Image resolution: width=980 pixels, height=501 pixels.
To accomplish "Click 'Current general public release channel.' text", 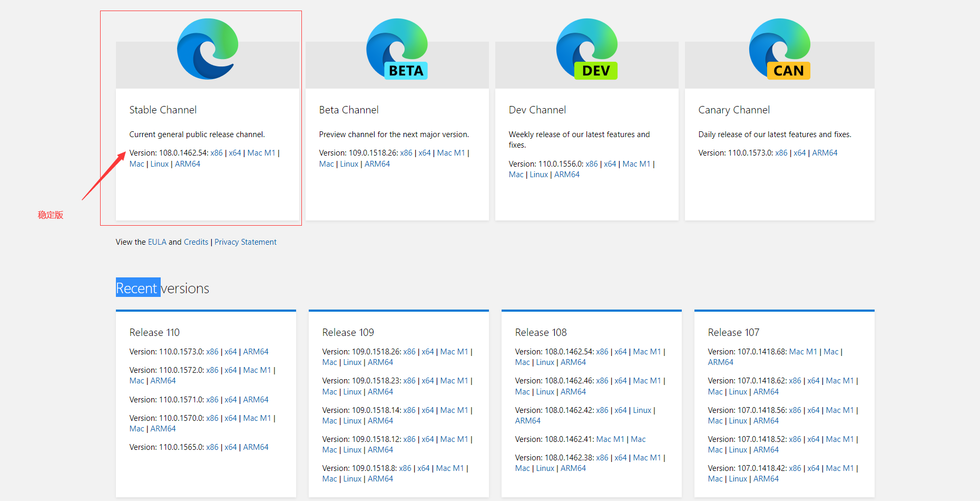I will click(x=197, y=134).
